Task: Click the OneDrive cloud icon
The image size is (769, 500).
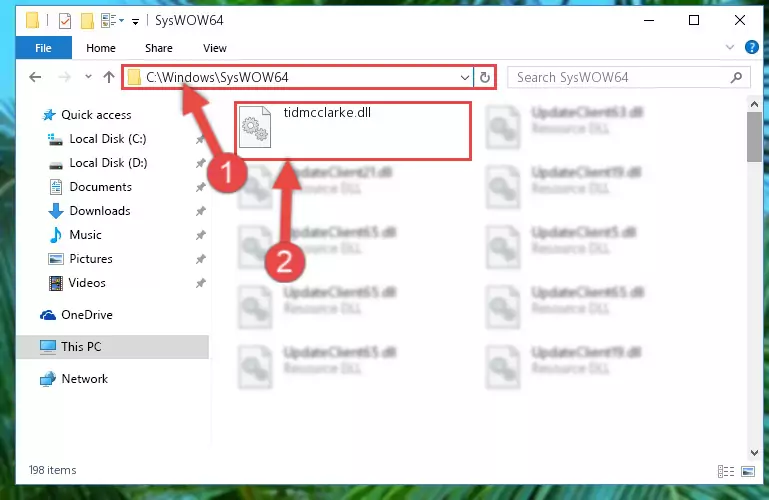Action: [x=48, y=315]
